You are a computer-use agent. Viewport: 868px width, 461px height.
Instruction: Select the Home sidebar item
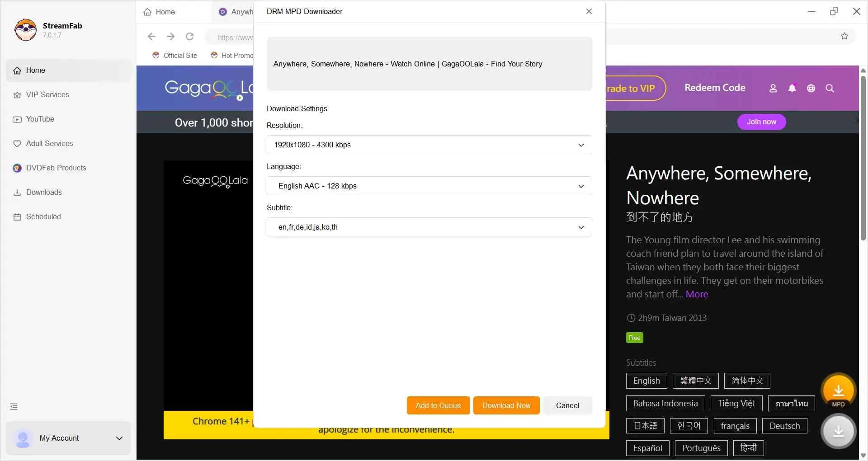pos(68,71)
